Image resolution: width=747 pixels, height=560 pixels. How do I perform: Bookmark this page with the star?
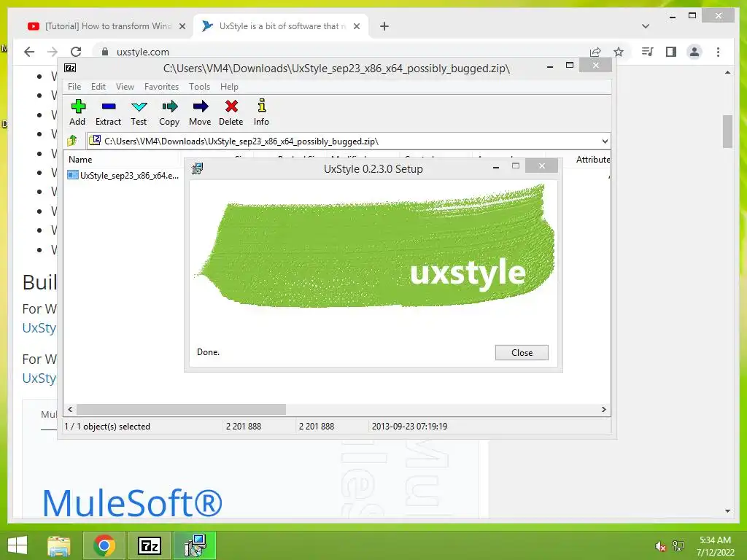pos(619,52)
